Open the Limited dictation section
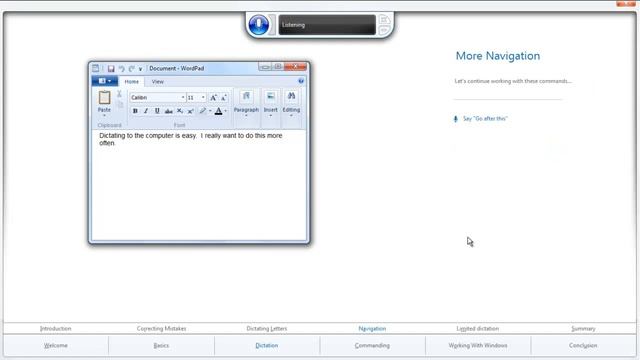640x360 pixels. pos(478,329)
